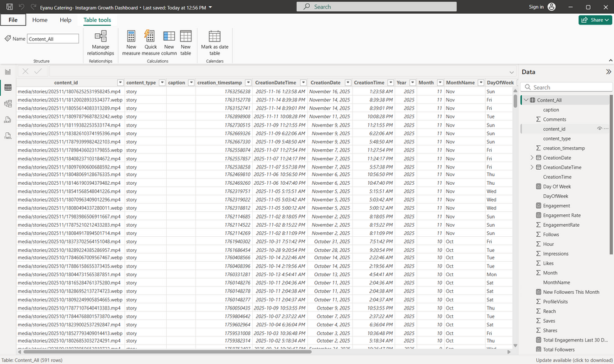Click the Engagement measure in Data pane
The height and width of the screenshot is (364, 614).
point(556,205)
